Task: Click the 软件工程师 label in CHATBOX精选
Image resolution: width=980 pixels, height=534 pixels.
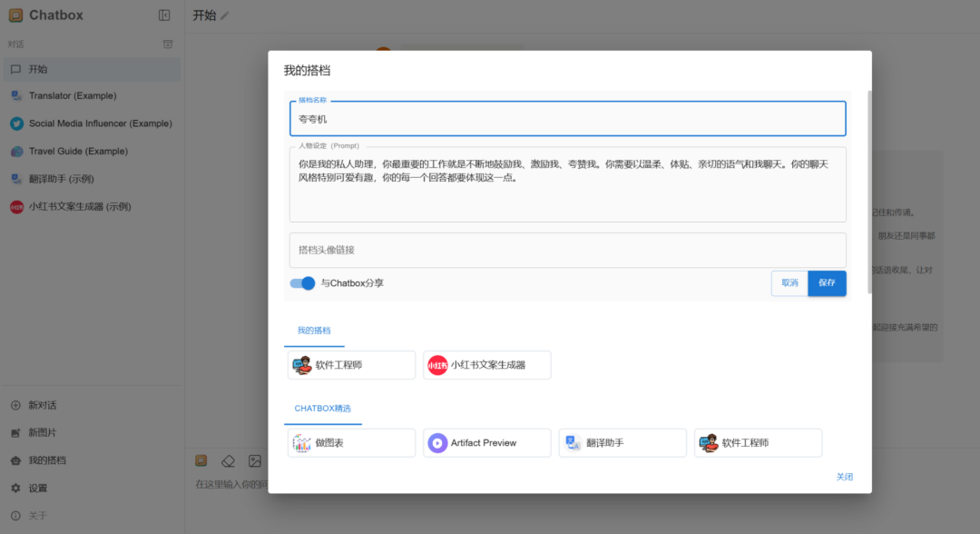Action: coord(745,443)
